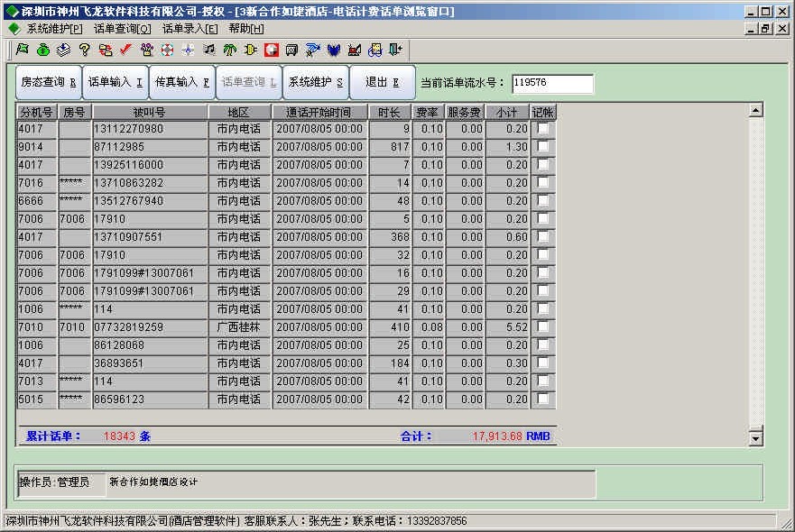Tick 记帐 checkbox for 13710863282 row
This screenshot has width=795, height=532.
(x=543, y=182)
